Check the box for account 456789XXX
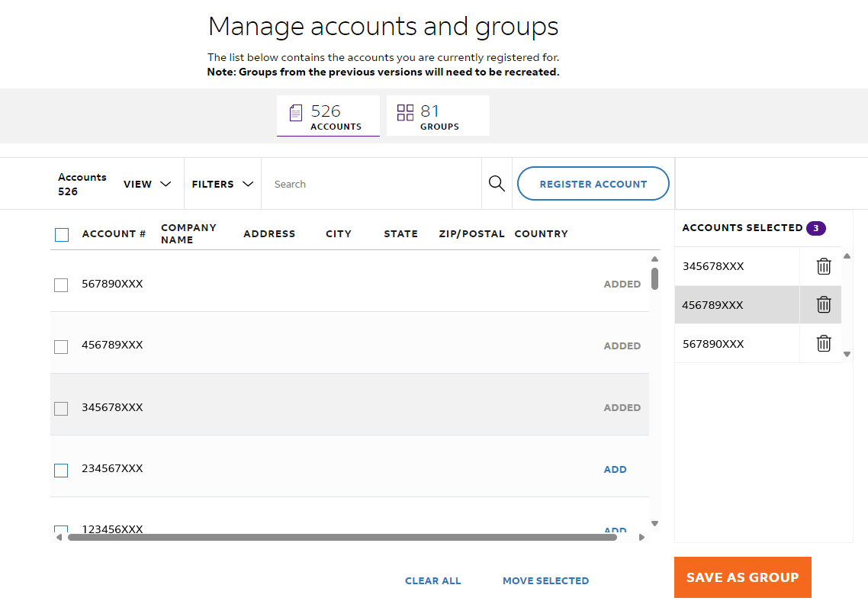The width and height of the screenshot is (868, 601). tap(61, 347)
